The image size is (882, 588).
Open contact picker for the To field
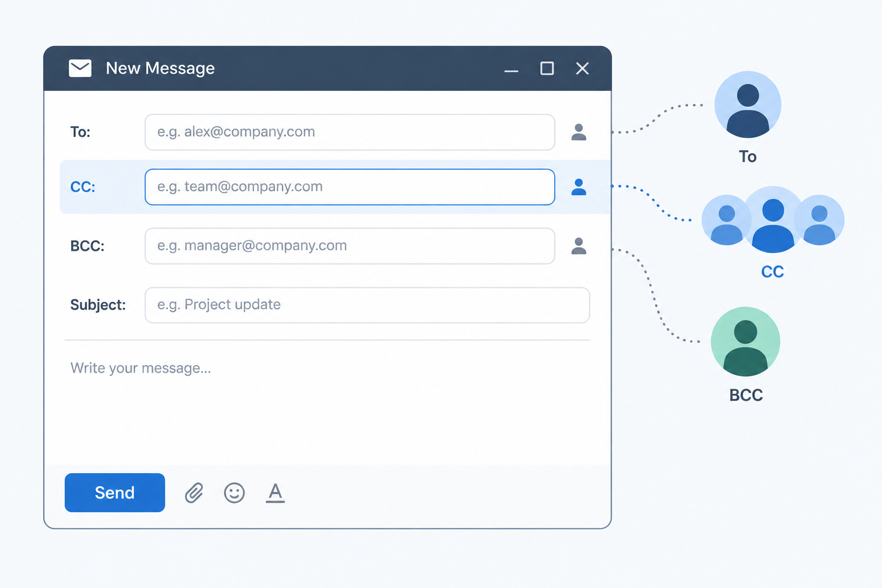579,132
